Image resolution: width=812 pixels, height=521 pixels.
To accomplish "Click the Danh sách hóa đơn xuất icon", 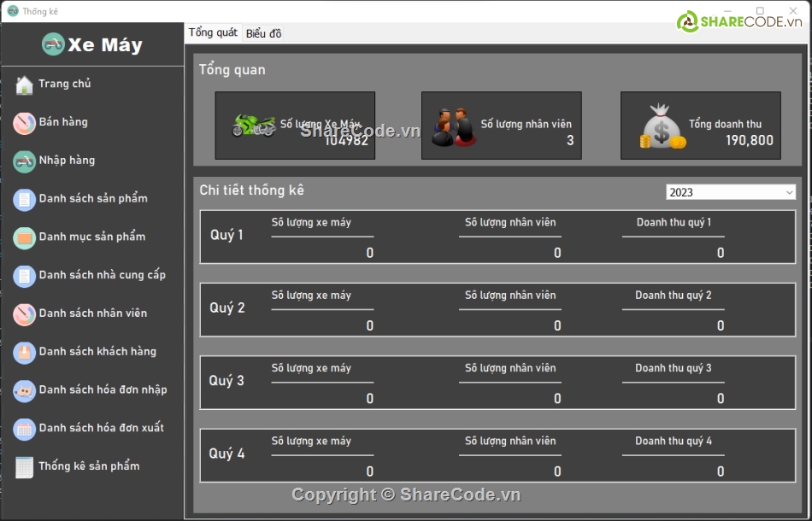I will (x=24, y=428).
